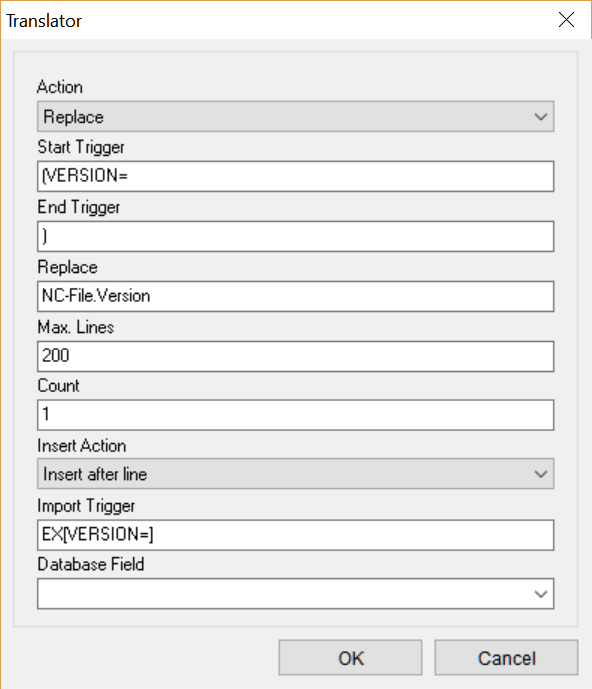Click the Replace field containing NC-File.Version
The width and height of the screenshot is (592, 689).
click(x=295, y=297)
